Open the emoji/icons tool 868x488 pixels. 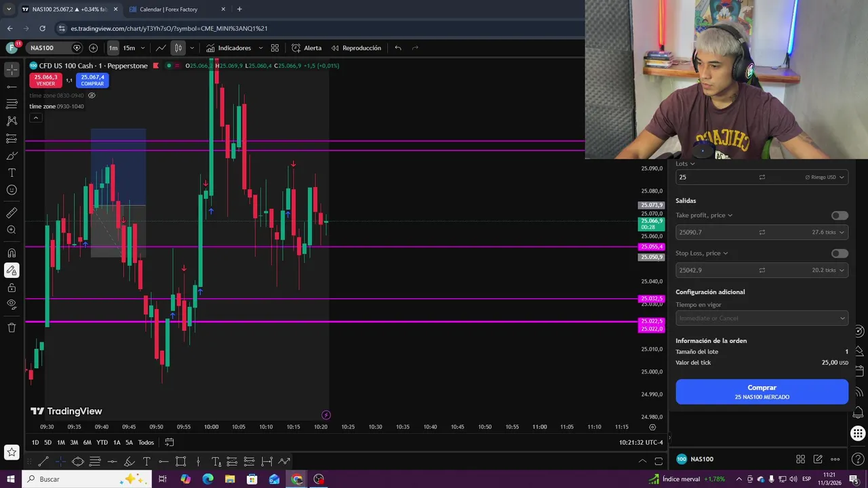coord(12,190)
